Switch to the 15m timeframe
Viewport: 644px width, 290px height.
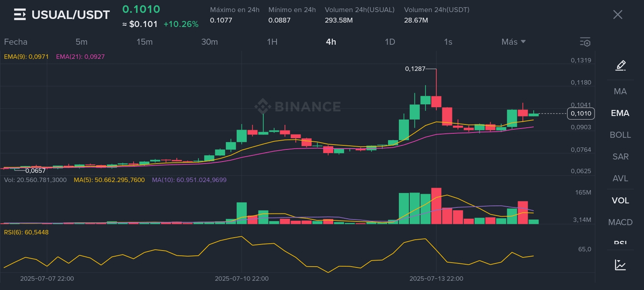click(144, 42)
